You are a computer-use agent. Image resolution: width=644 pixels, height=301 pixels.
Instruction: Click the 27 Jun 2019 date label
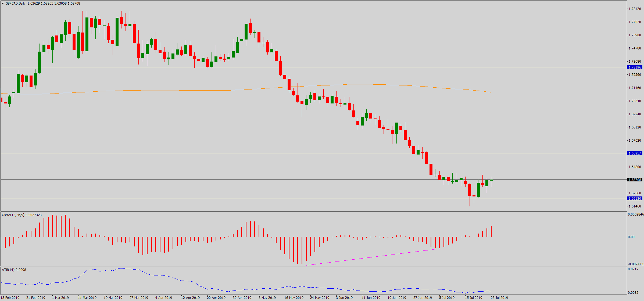coord(423,298)
